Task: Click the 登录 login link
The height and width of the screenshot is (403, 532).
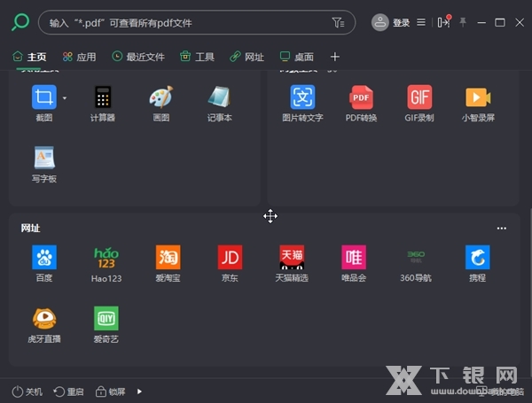Action: pos(401,23)
